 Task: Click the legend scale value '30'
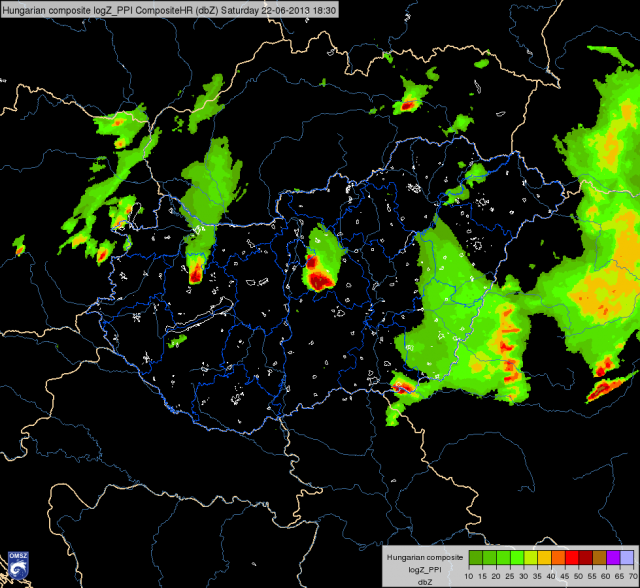point(524,576)
